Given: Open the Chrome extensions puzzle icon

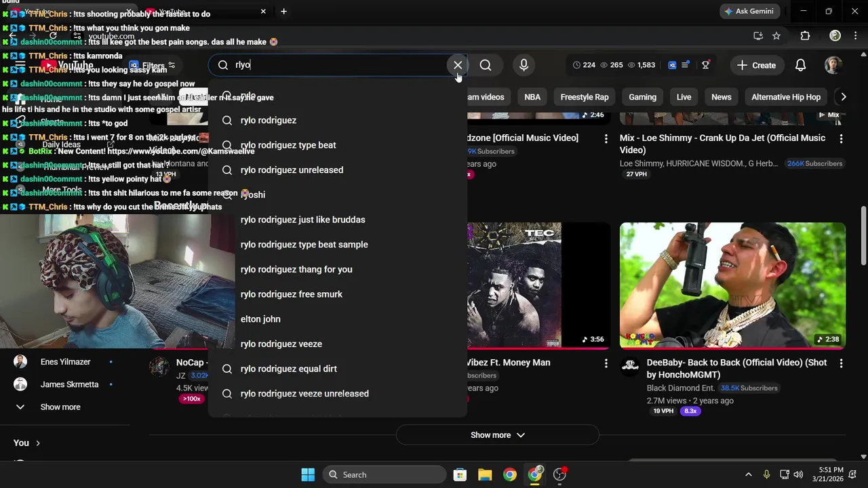Looking at the screenshot, I should click(x=805, y=36).
